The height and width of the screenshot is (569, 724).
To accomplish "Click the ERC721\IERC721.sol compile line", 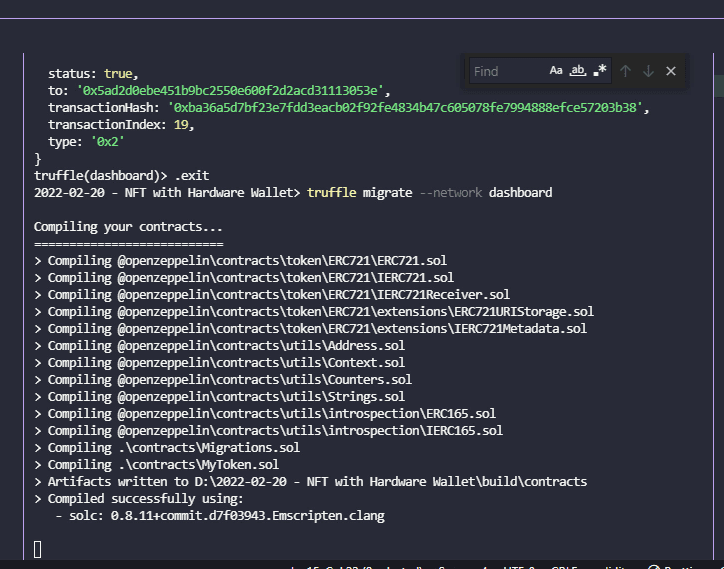I will coord(244,278).
